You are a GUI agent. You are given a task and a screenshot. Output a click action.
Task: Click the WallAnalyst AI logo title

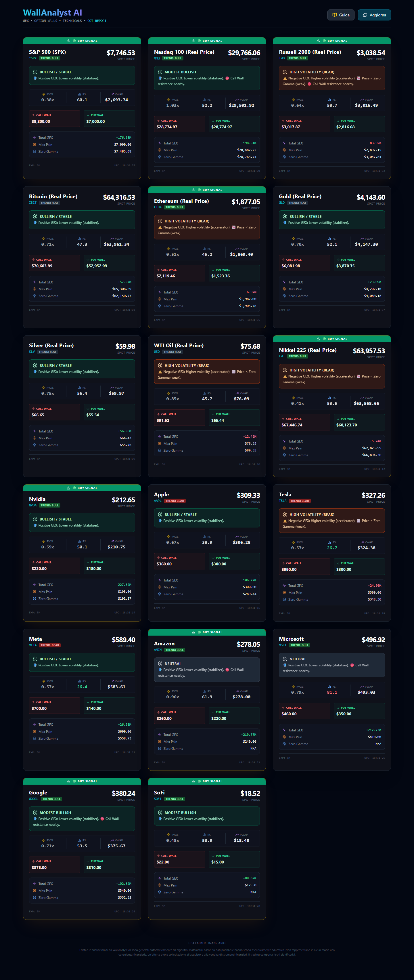click(x=52, y=13)
